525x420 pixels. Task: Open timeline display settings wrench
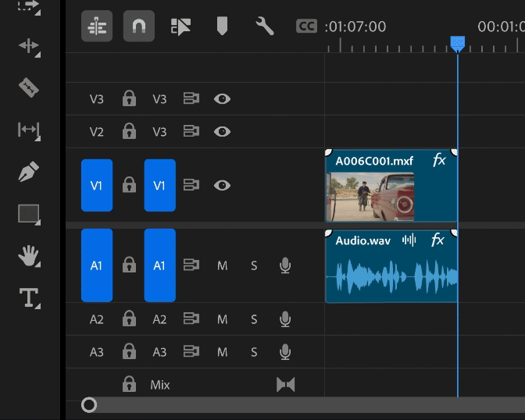[x=265, y=27]
